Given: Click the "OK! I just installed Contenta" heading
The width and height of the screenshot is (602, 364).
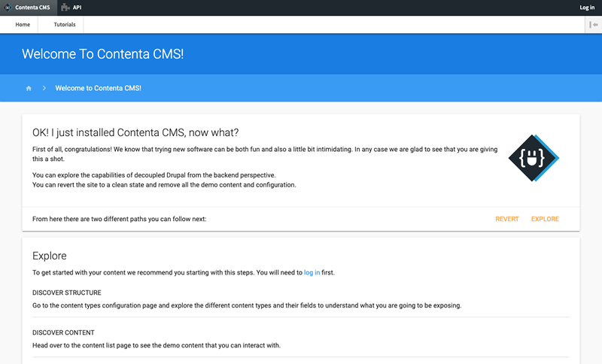Looking at the screenshot, I should pos(135,133).
